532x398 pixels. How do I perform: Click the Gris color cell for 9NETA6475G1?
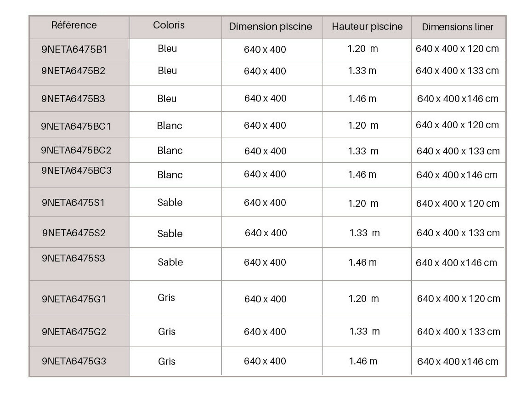pyautogui.click(x=166, y=298)
